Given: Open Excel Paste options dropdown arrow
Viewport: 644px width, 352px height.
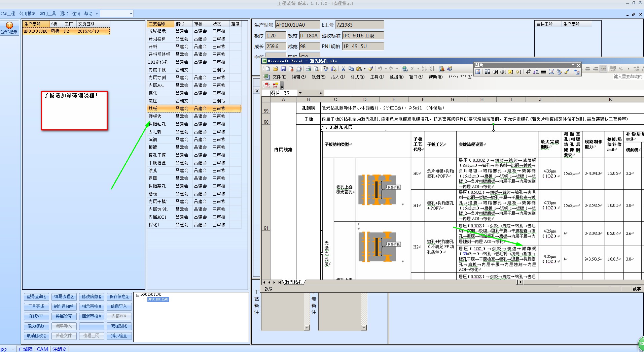Looking at the screenshot, I should point(364,69).
